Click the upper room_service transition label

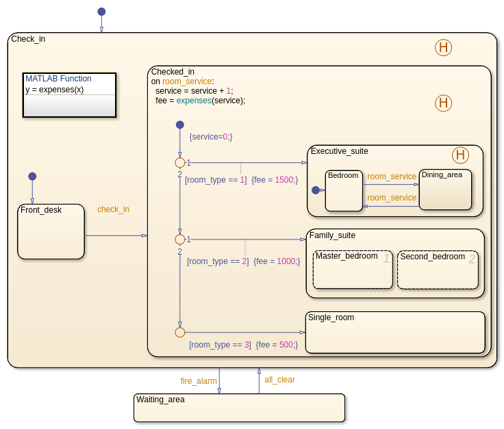pyautogui.click(x=392, y=177)
